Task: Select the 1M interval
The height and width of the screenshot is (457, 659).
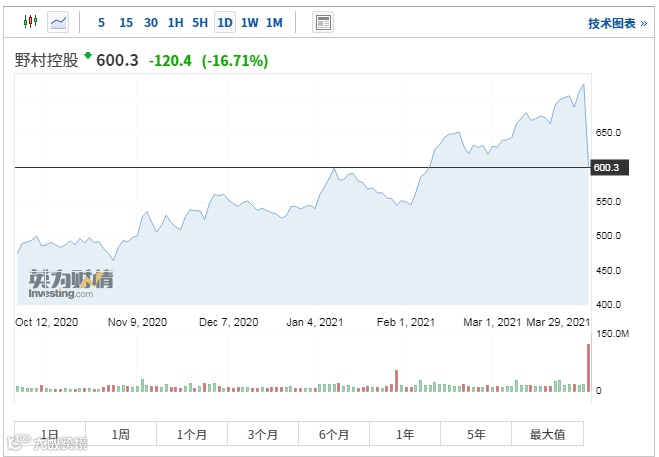Action: pos(274,22)
